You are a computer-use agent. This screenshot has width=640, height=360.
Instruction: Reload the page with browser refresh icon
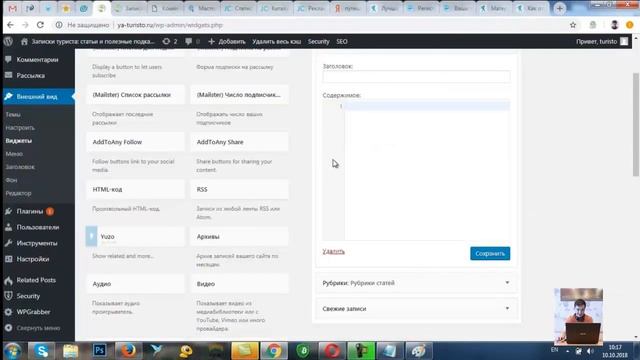[40, 25]
